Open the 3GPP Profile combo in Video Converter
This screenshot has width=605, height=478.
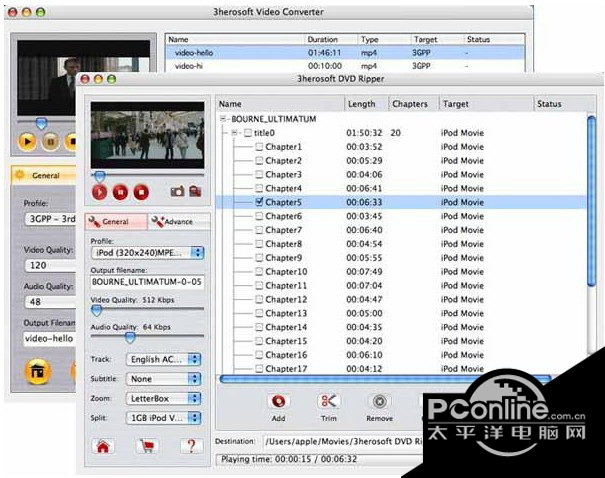[50, 219]
